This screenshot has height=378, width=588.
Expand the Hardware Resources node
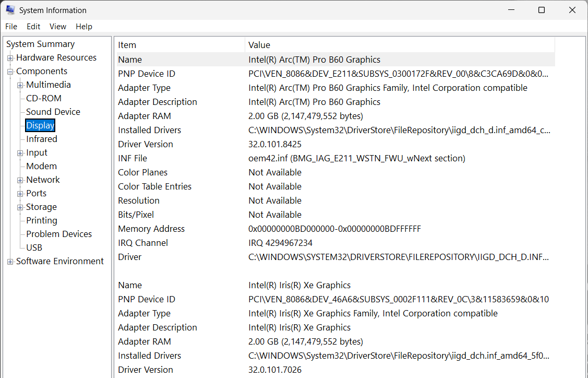[10, 58]
